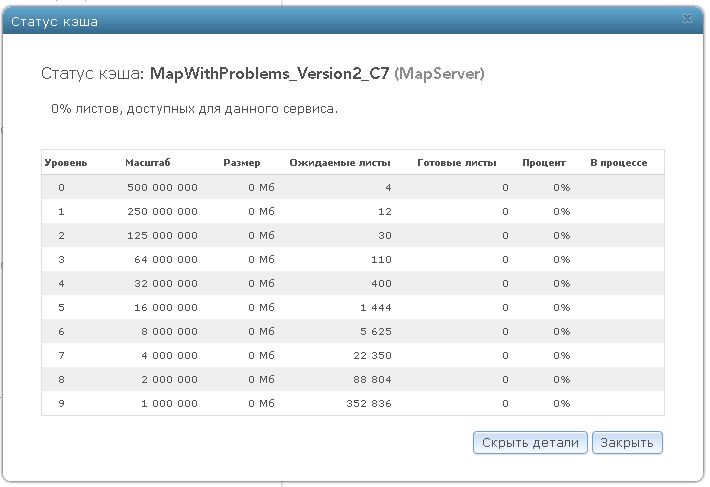Click the Скрыть детали button

click(x=530, y=442)
